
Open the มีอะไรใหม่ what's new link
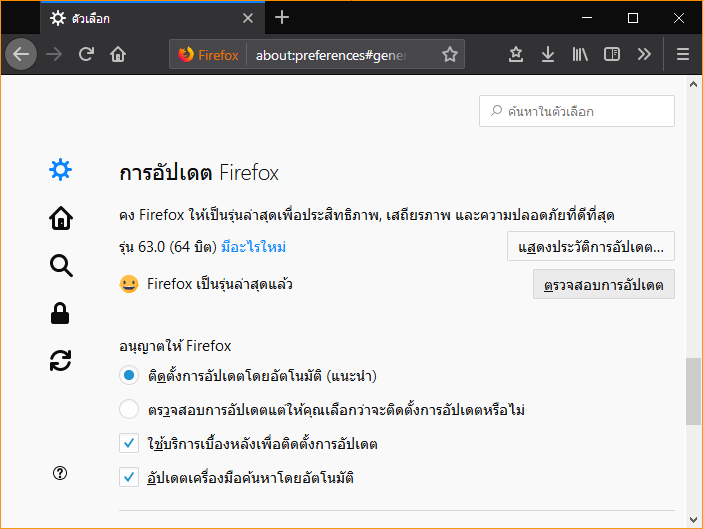pos(253,247)
